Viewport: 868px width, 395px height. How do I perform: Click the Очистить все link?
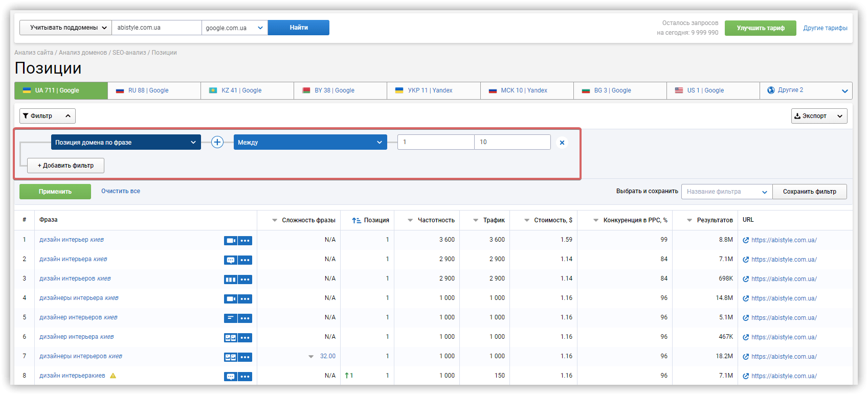click(121, 191)
